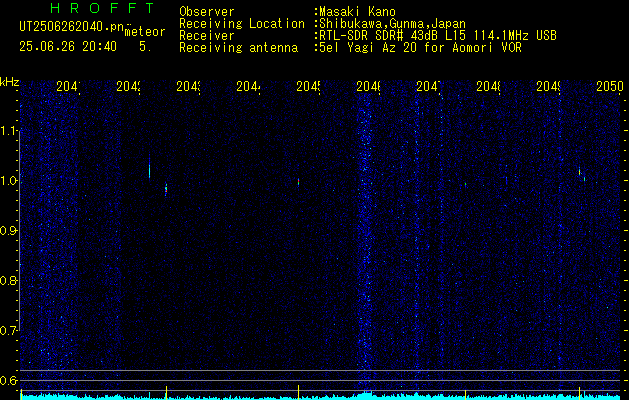Click the HROFFT title text
This screenshot has height=400, width=629.
(x=103, y=8)
